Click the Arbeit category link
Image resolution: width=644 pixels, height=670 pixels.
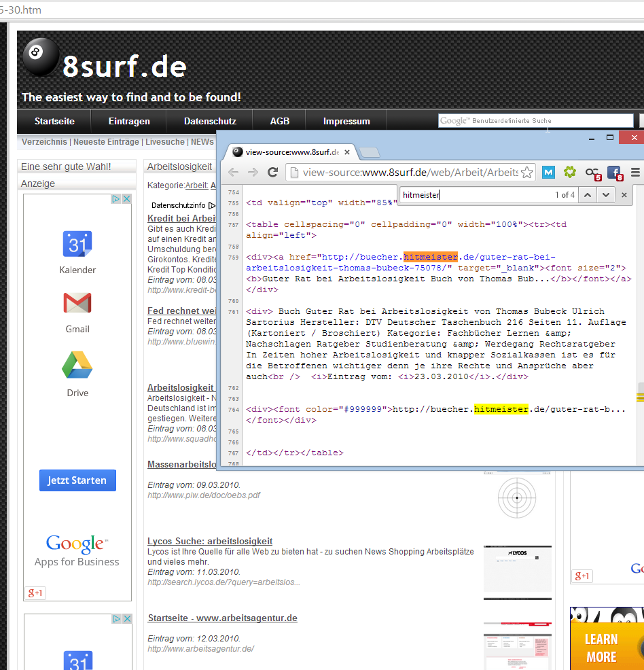[x=196, y=186]
